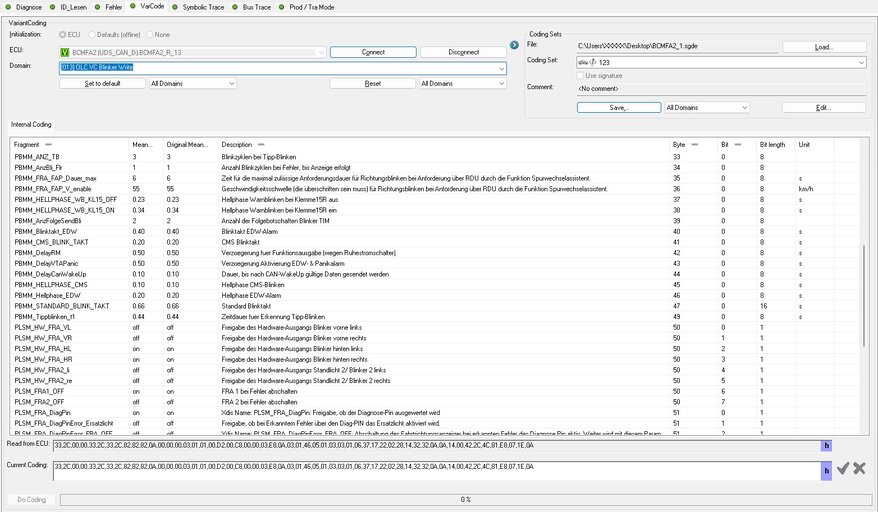Select the PLSM_FRA1_OFF row
The height and width of the screenshot is (512, 878).
(x=435, y=391)
